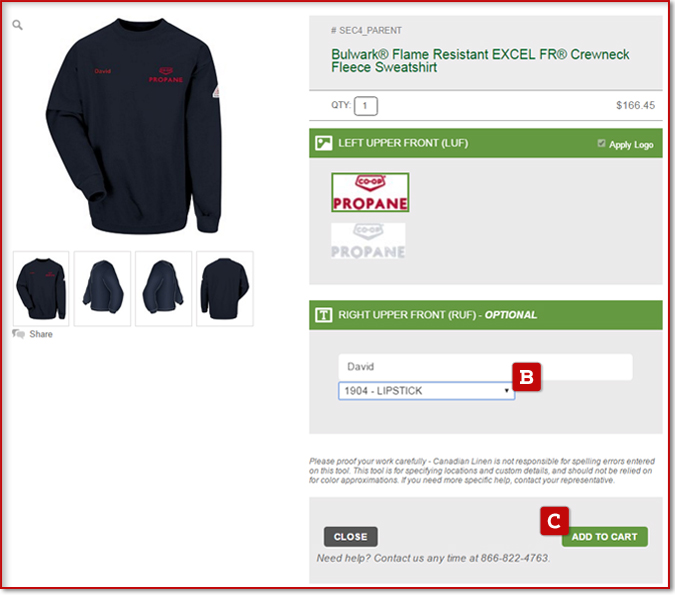This screenshot has width=675, height=595.
Task: Toggle the Apply Logo checkbox
Action: (x=601, y=143)
